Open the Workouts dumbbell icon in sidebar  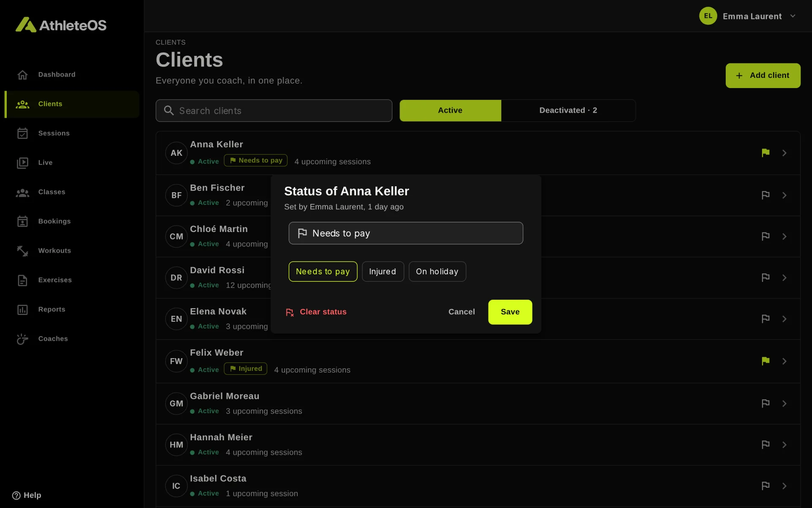[x=22, y=251]
